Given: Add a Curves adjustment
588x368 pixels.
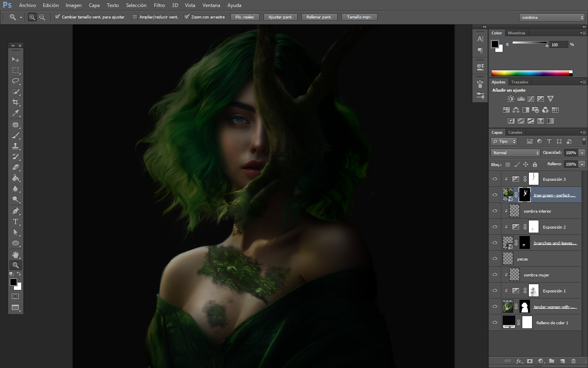Looking at the screenshot, I should click(x=531, y=99).
